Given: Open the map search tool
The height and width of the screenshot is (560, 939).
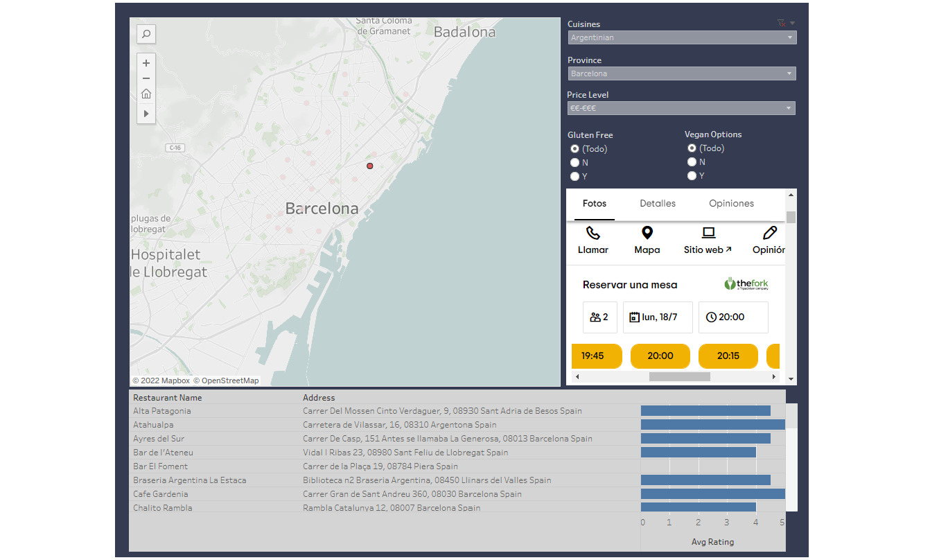Looking at the screenshot, I should point(146,34).
